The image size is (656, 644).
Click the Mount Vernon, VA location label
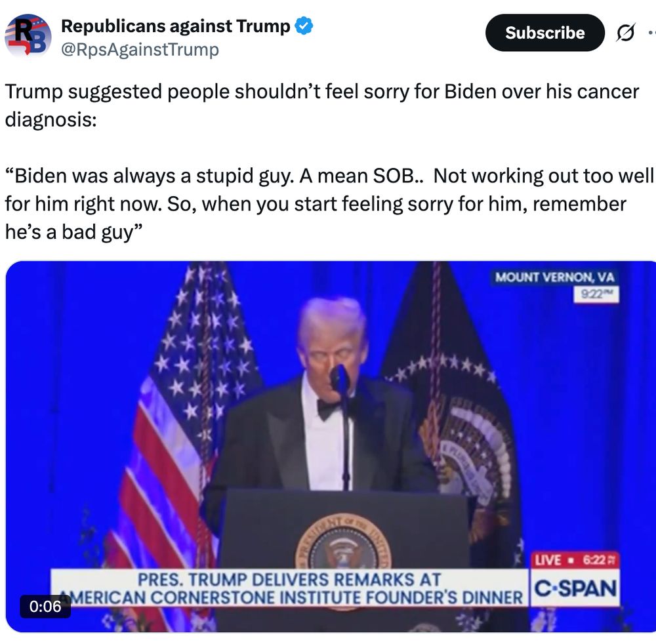554,277
